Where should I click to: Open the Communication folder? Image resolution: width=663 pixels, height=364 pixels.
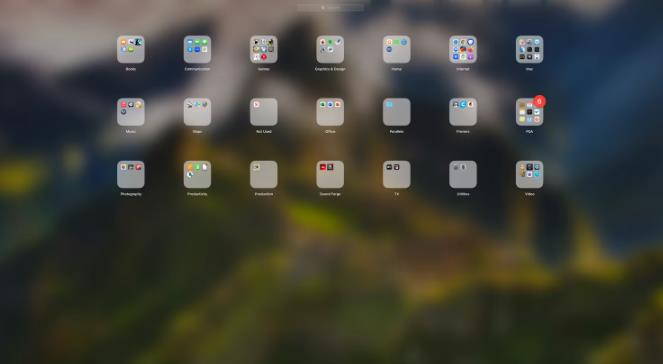click(197, 49)
